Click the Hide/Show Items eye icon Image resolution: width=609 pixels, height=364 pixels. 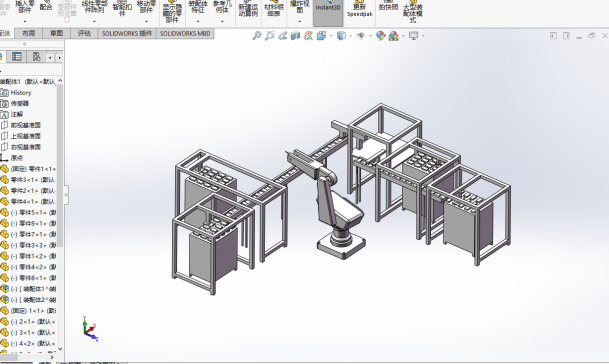coord(361,36)
